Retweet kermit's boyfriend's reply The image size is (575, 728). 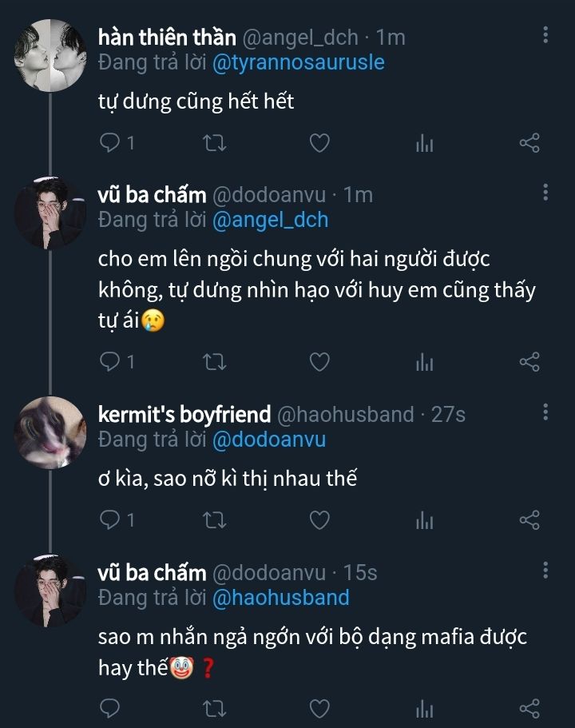(x=215, y=520)
